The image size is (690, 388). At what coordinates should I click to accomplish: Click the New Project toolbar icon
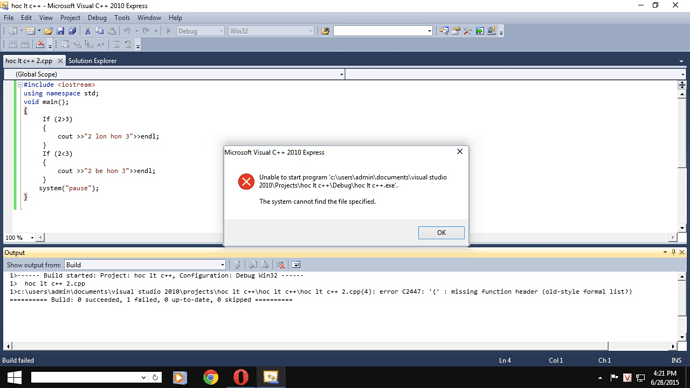point(13,31)
